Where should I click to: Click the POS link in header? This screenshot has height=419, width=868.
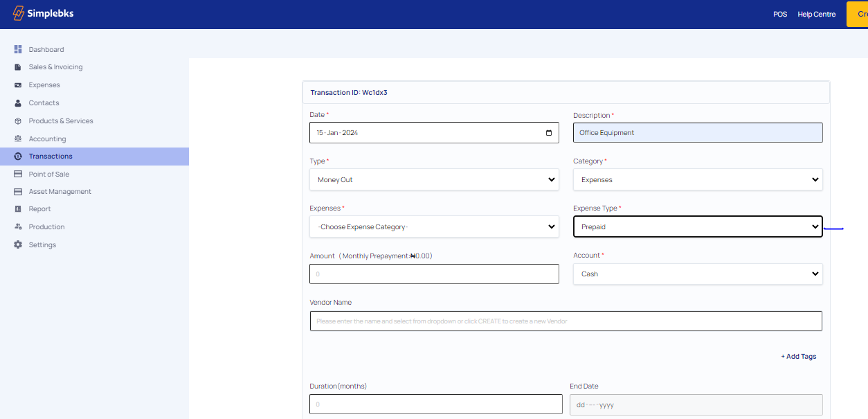click(x=780, y=14)
